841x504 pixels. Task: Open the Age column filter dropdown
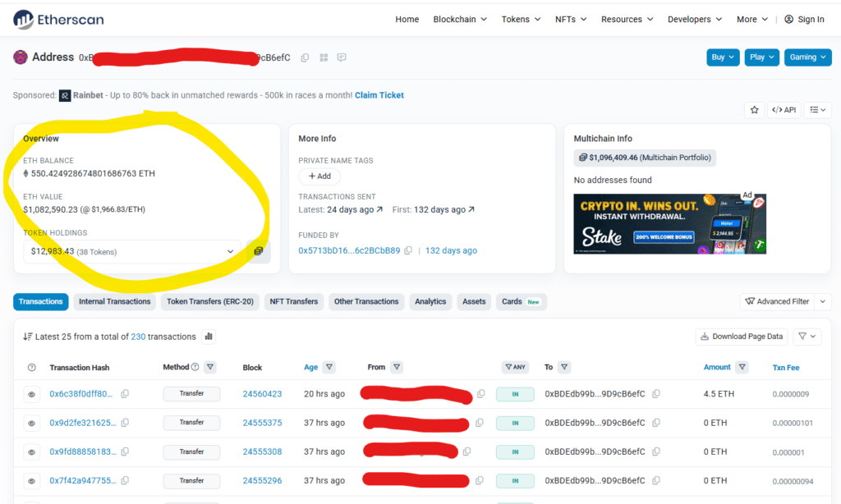(x=329, y=367)
